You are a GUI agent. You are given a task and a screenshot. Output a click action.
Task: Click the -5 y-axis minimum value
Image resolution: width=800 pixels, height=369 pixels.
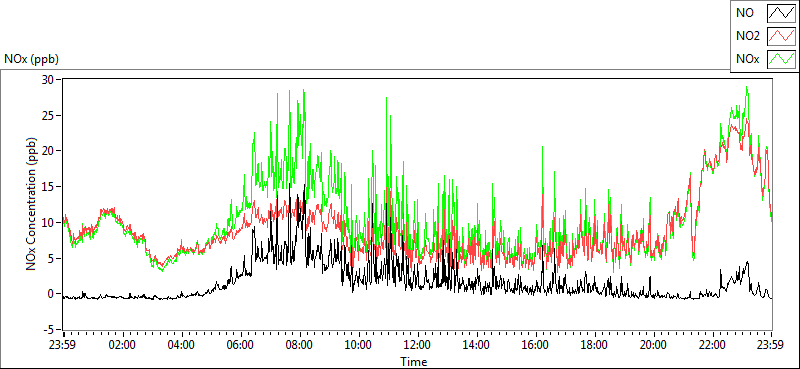50,330
